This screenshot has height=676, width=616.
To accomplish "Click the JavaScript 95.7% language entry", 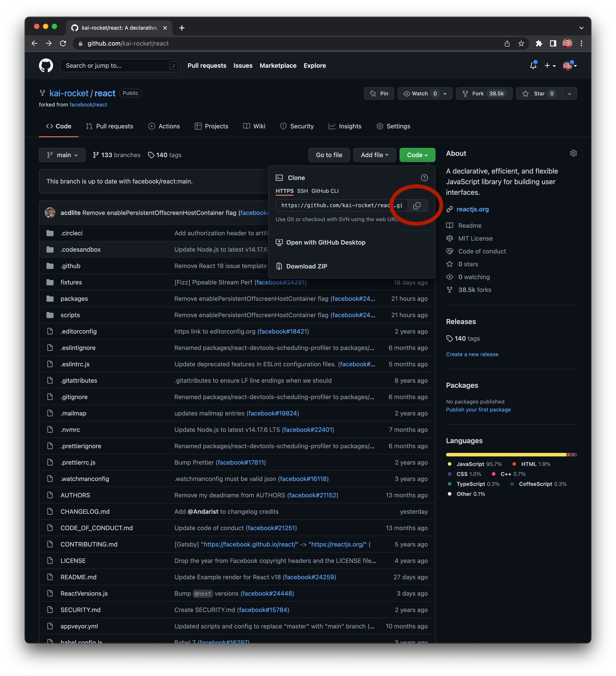I will tap(475, 464).
